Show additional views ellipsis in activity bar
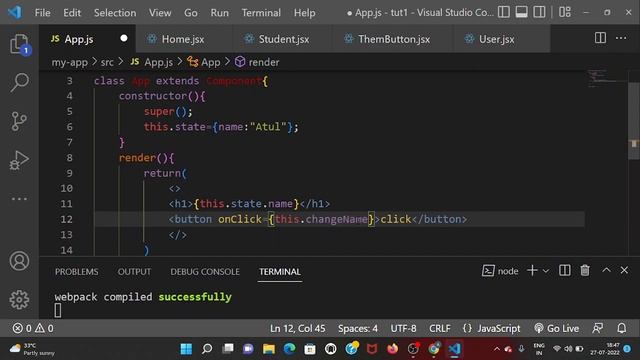640x360 pixels. tap(19, 199)
